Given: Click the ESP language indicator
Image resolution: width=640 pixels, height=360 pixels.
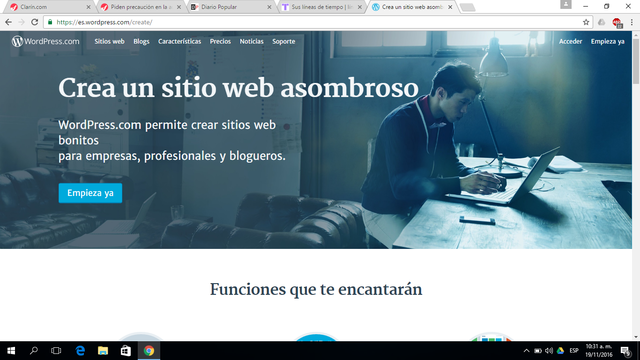Looking at the screenshot, I should tap(574, 351).
